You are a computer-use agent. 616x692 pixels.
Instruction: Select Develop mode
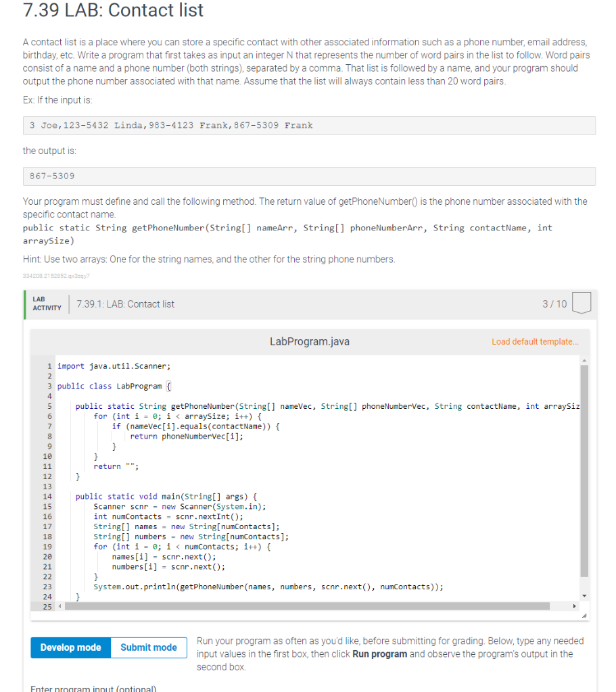pyautogui.click(x=70, y=647)
